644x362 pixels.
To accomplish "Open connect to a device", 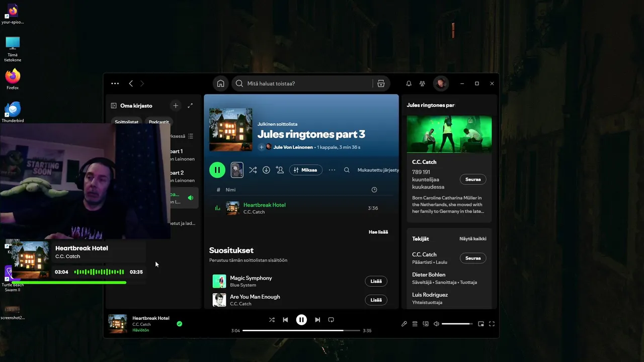I will 426,324.
